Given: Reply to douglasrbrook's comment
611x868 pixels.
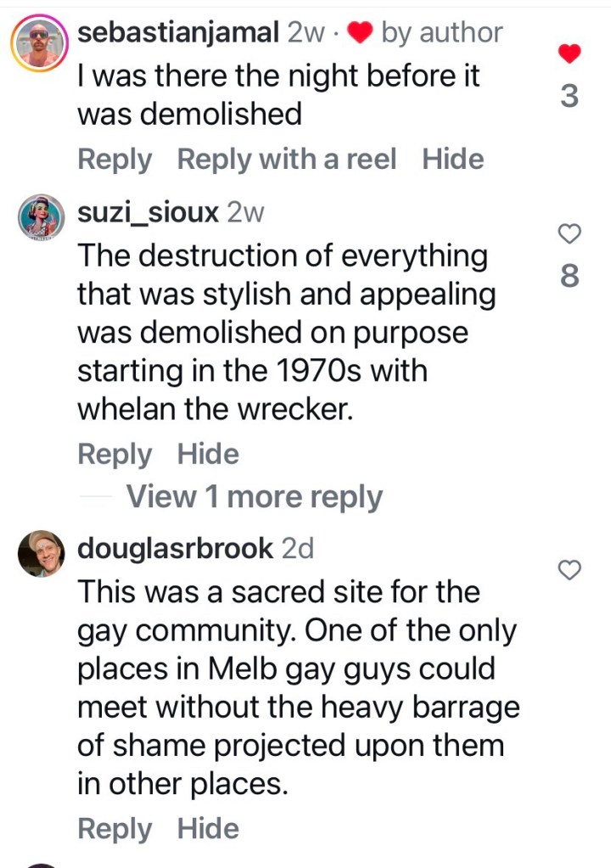Looking at the screenshot, I should point(115,829).
